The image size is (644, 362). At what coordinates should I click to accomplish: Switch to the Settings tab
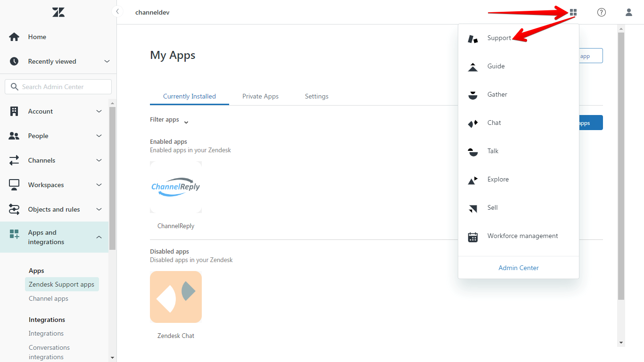[316, 96]
